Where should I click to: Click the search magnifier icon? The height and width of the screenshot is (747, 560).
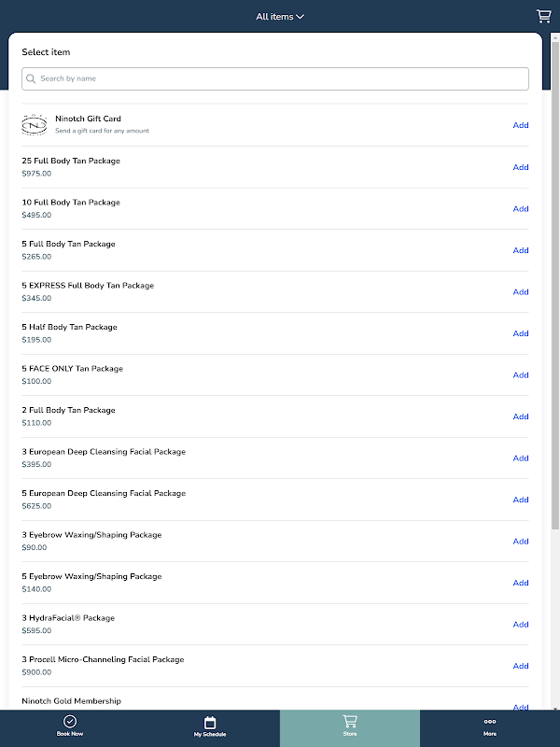click(32, 79)
